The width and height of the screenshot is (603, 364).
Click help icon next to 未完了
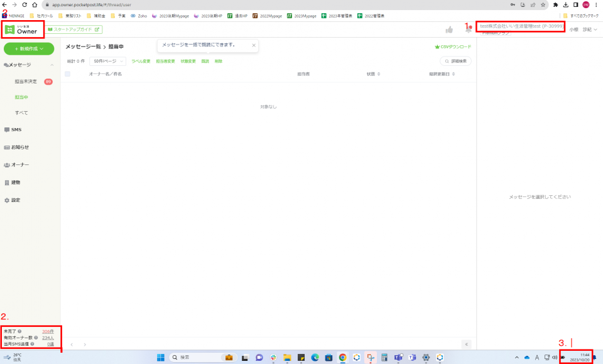click(x=19, y=331)
